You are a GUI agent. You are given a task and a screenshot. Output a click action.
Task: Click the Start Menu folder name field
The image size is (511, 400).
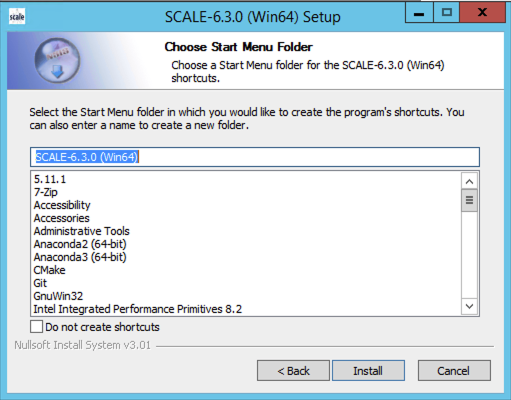(255, 157)
